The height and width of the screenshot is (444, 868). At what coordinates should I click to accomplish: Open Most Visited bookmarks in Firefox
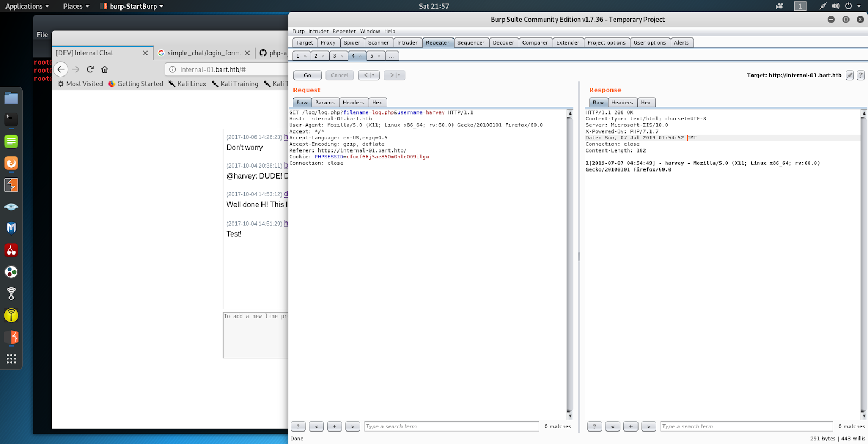pyautogui.click(x=80, y=84)
